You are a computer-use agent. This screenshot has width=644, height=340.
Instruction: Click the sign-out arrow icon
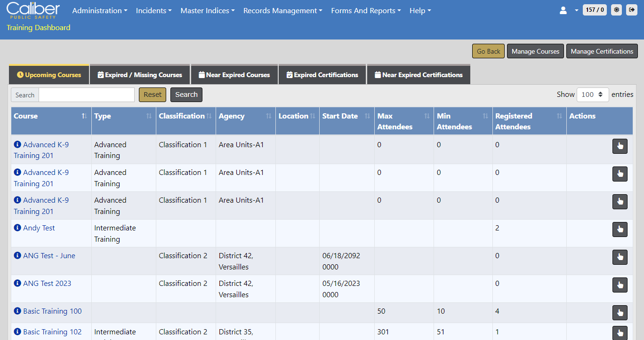tap(631, 10)
